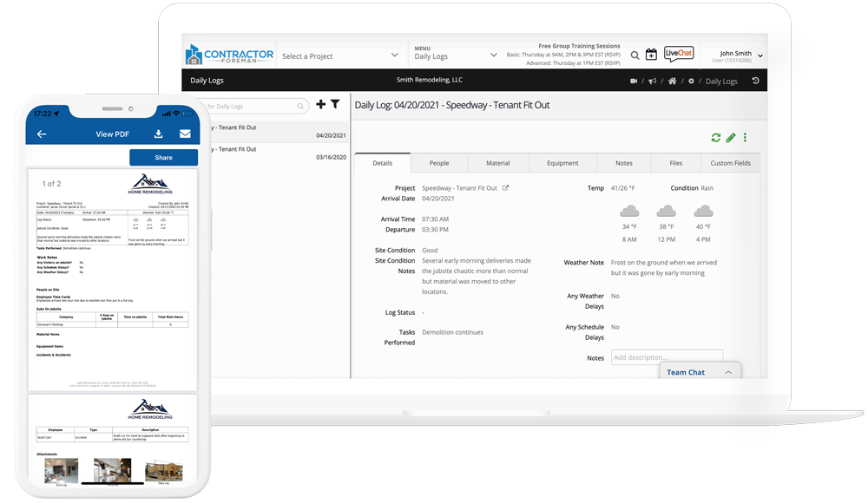Click the search magnifier in the top header
The image size is (868, 503).
(635, 56)
